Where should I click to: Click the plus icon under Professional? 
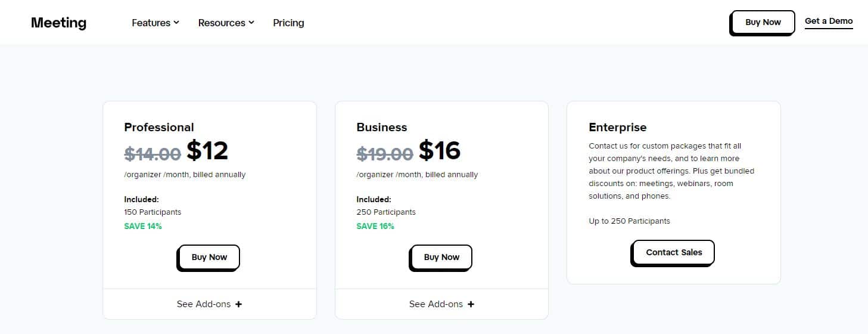tap(239, 304)
